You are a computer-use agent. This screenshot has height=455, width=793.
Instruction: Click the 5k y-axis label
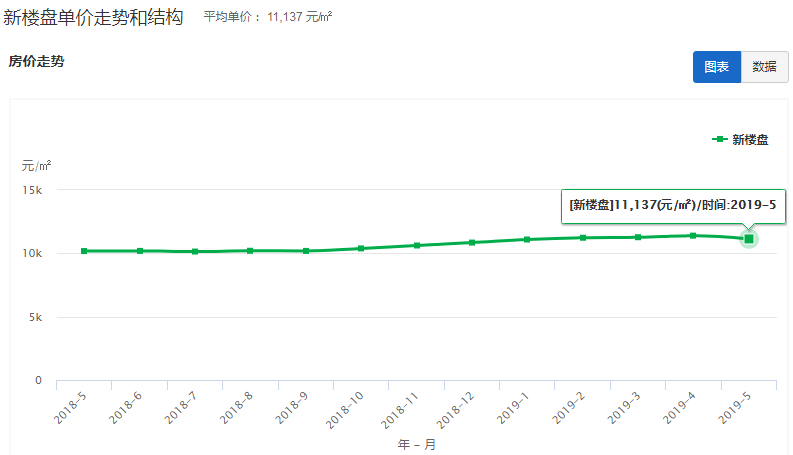pos(35,317)
